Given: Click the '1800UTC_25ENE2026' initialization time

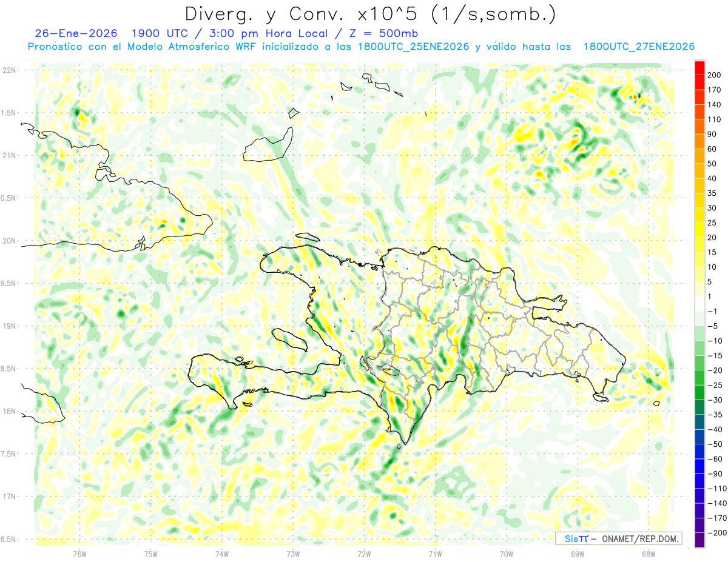Looking at the screenshot, I should (413, 47).
